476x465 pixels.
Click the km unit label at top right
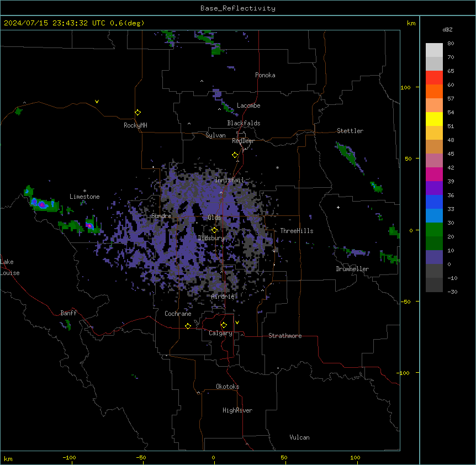[x=411, y=23]
